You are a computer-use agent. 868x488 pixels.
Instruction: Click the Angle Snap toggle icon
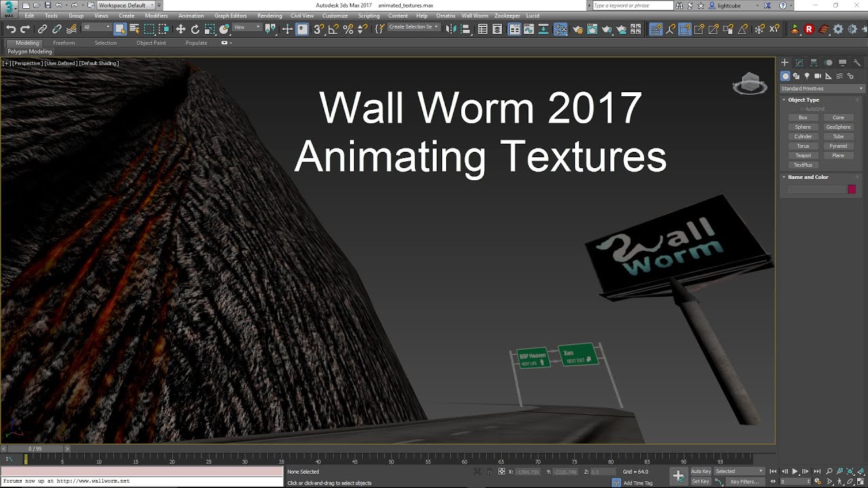[x=333, y=29]
